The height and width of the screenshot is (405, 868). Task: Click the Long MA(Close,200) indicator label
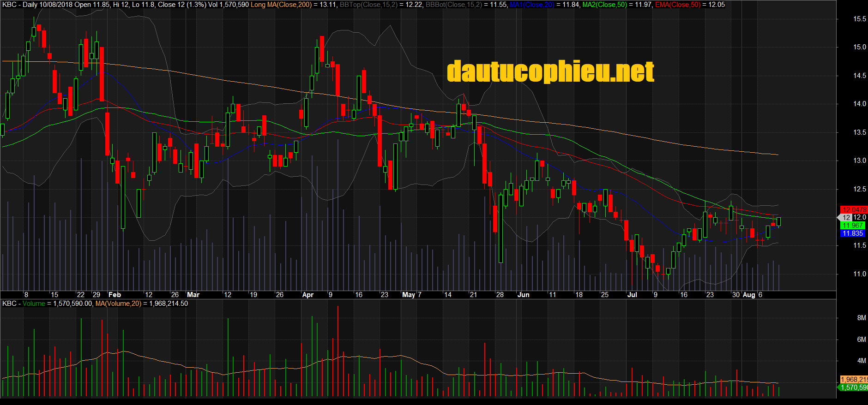pyautogui.click(x=281, y=5)
